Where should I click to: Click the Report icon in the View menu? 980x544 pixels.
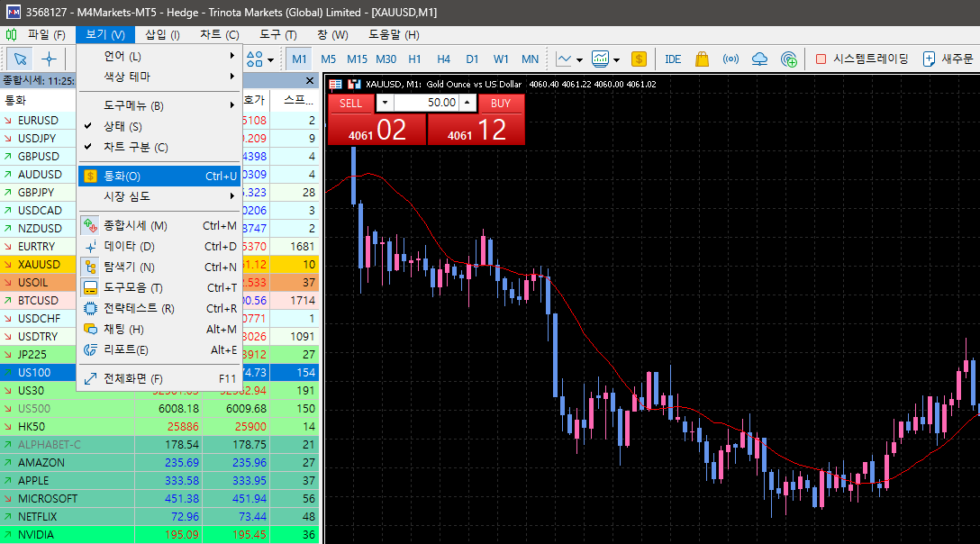pyautogui.click(x=91, y=350)
